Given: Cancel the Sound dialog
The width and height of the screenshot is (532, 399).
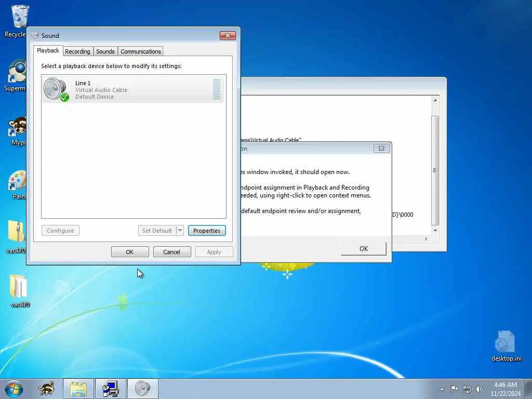Looking at the screenshot, I should coord(172,252).
